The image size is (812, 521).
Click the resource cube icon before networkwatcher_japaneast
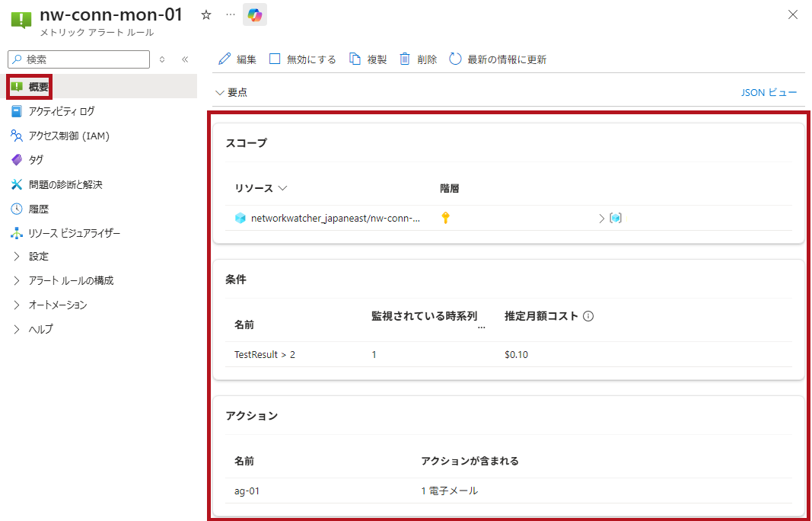tap(240, 219)
